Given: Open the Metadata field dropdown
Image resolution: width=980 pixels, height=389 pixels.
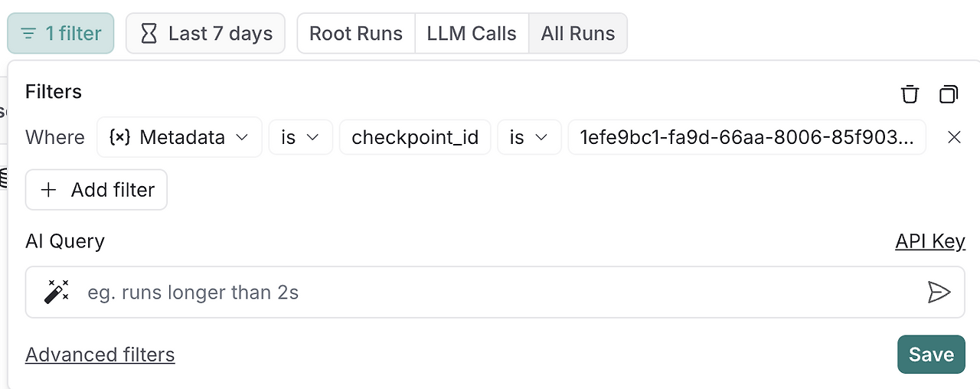Looking at the screenshot, I should tap(179, 137).
